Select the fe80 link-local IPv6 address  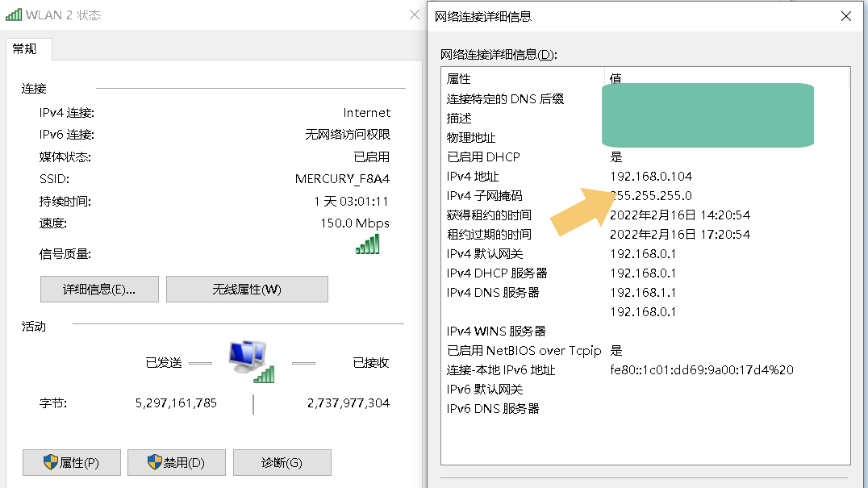pyautogui.click(x=701, y=369)
